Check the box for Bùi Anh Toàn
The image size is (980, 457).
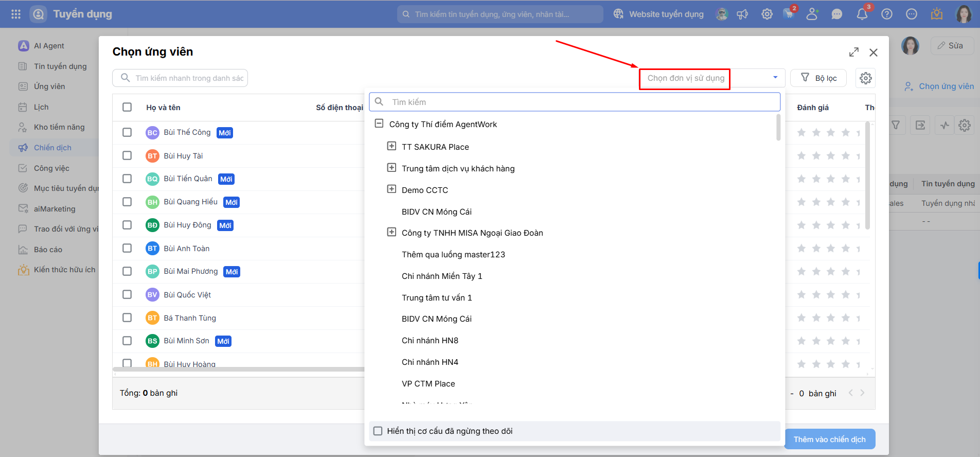(x=127, y=248)
